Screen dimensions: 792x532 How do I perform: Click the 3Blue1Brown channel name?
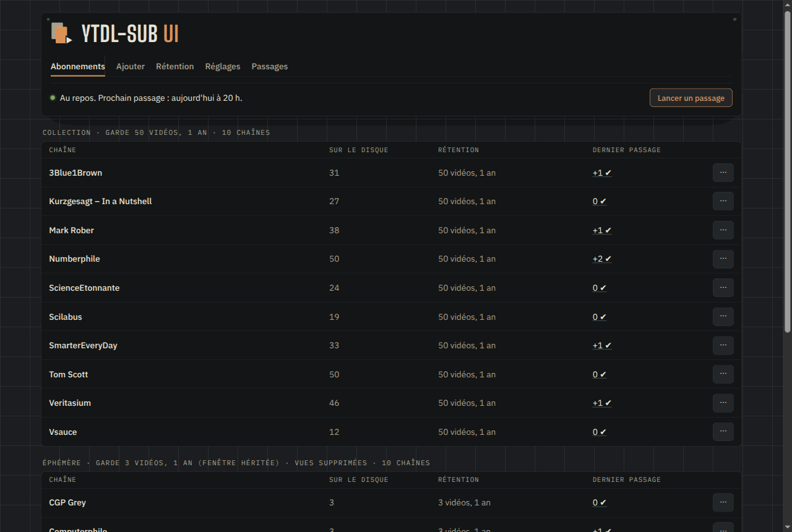pyautogui.click(x=75, y=173)
